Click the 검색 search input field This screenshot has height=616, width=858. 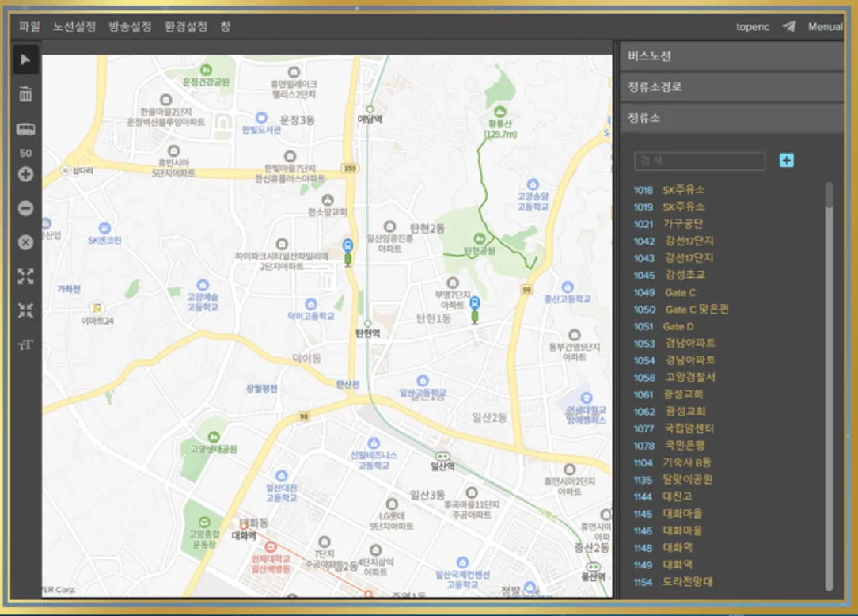tap(700, 161)
